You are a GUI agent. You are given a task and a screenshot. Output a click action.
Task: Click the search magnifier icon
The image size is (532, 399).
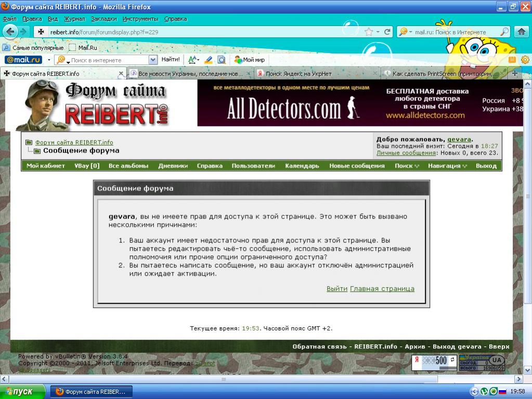pos(504,32)
